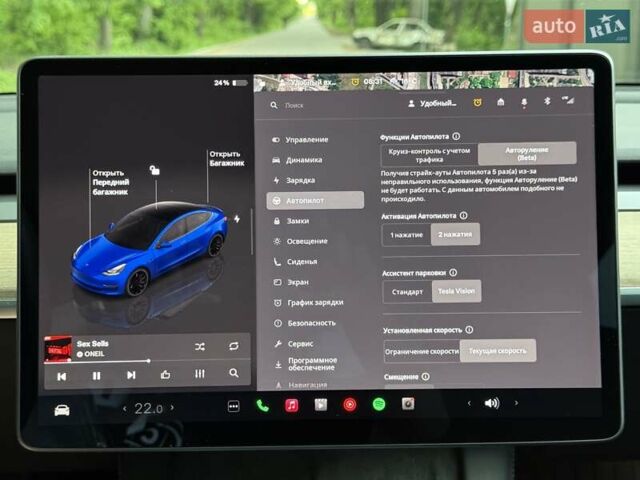Open the "Замки" settings menu item
The width and height of the screenshot is (640, 480).
[x=297, y=220]
